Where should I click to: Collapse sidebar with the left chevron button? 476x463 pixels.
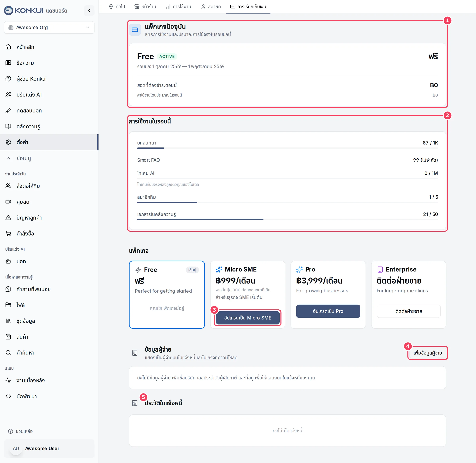(89, 11)
